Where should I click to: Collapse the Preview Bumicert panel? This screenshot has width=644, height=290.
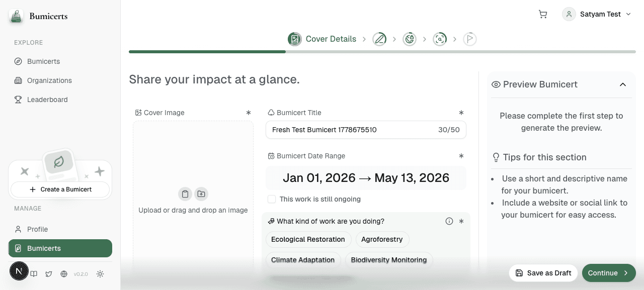[623, 84]
